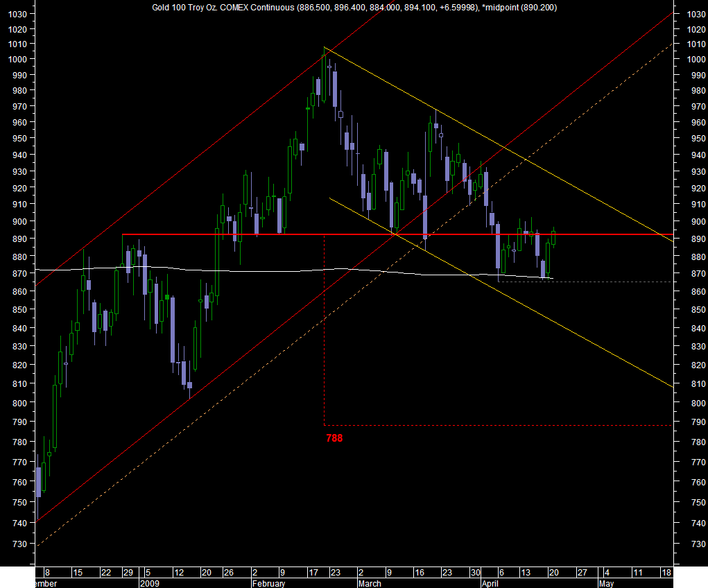Click the 900 price on the right axis
Screen dimensions: 708x588
(698, 222)
